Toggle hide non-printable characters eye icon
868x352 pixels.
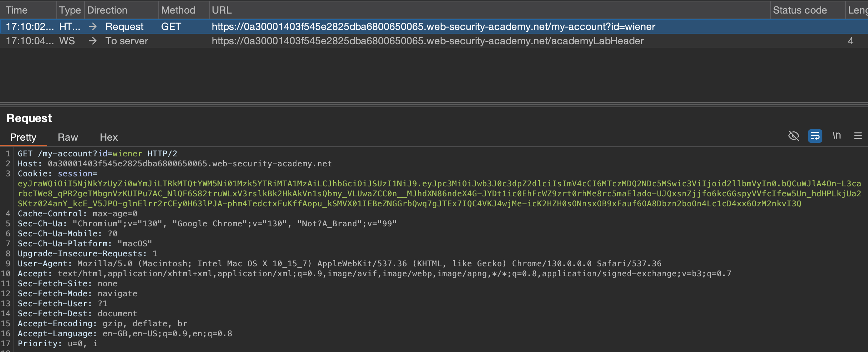(793, 136)
